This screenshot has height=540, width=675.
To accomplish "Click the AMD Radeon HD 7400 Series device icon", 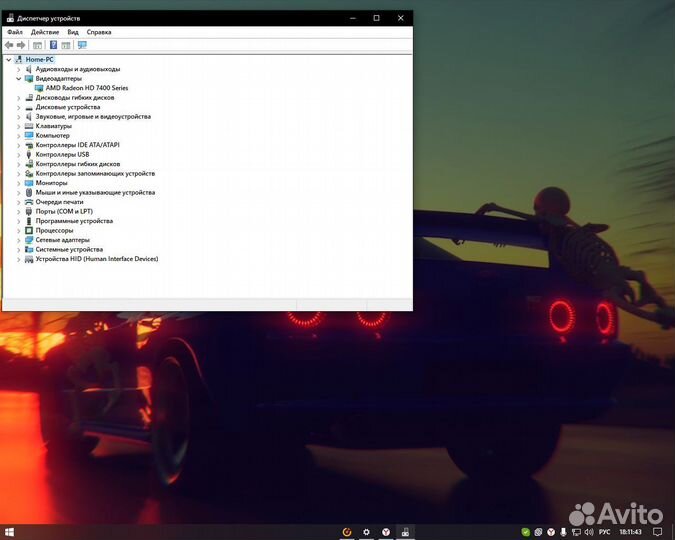I will (x=39, y=88).
